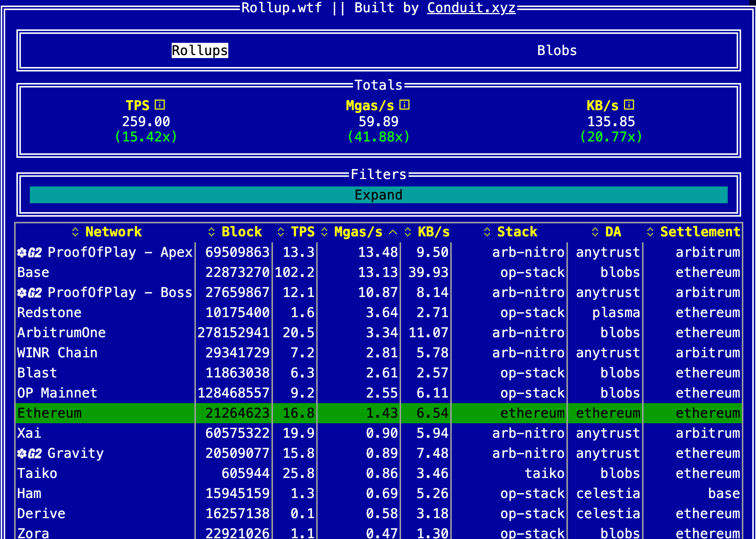Select the Taiko network name
The image size is (756, 539).
(x=37, y=473)
